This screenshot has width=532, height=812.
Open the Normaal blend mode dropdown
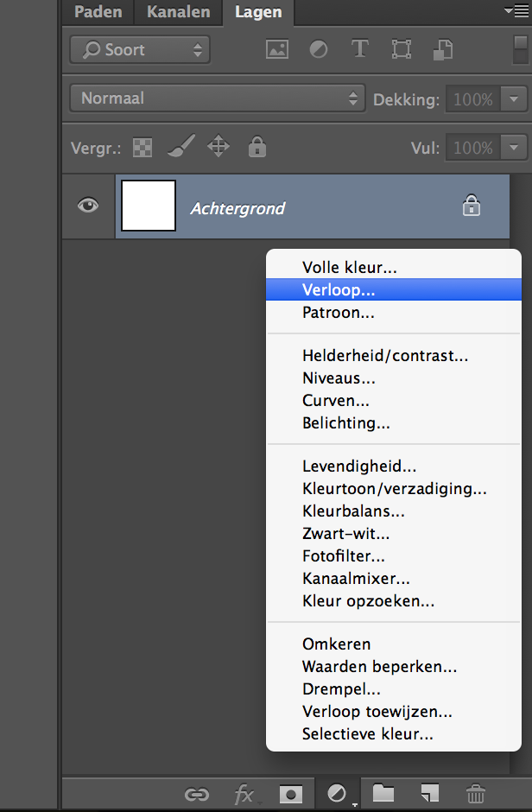click(x=218, y=98)
